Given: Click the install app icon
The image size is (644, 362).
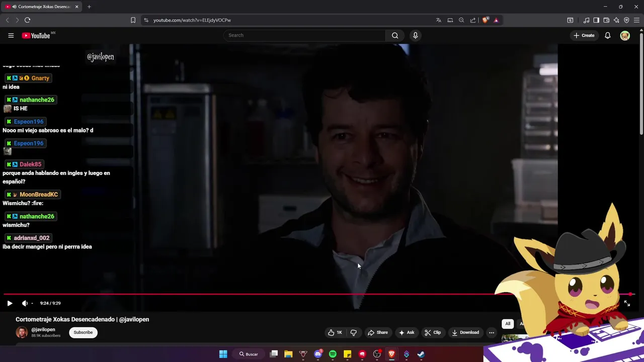Looking at the screenshot, I should pos(450,20).
